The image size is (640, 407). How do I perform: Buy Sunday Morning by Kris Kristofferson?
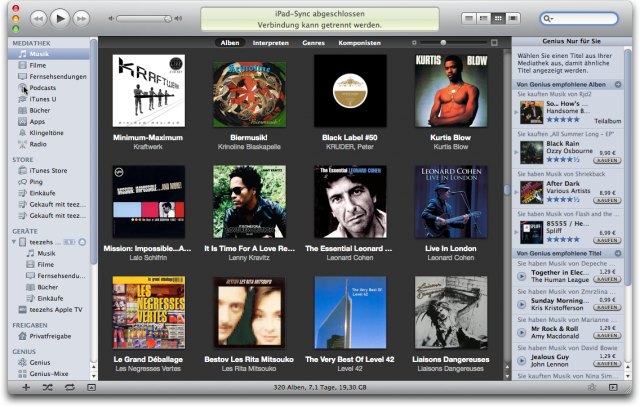click(x=607, y=307)
